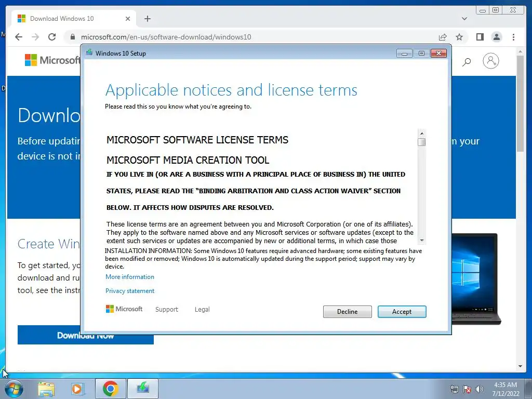532x399 pixels.
Task: Select the Download Windows 10 tab
Action: point(74,19)
